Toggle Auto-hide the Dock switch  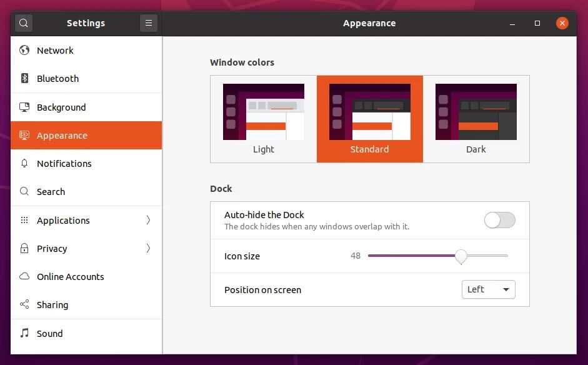pyautogui.click(x=499, y=220)
